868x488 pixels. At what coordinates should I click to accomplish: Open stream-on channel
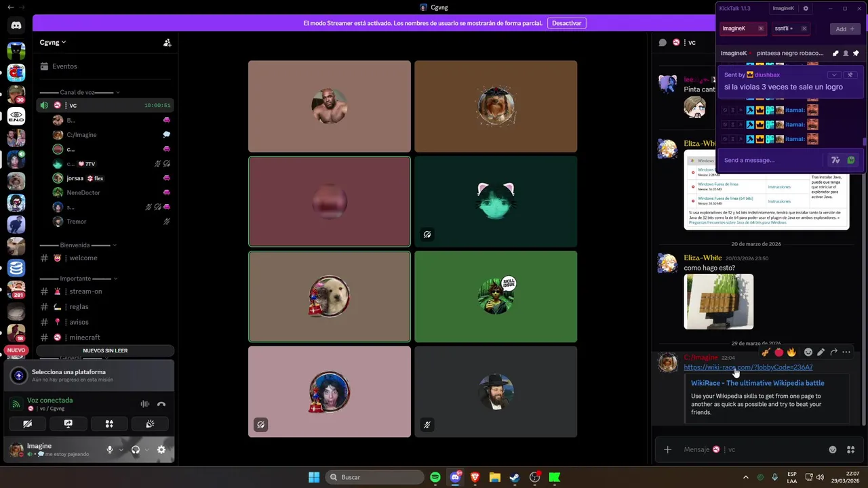click(105, 291)
